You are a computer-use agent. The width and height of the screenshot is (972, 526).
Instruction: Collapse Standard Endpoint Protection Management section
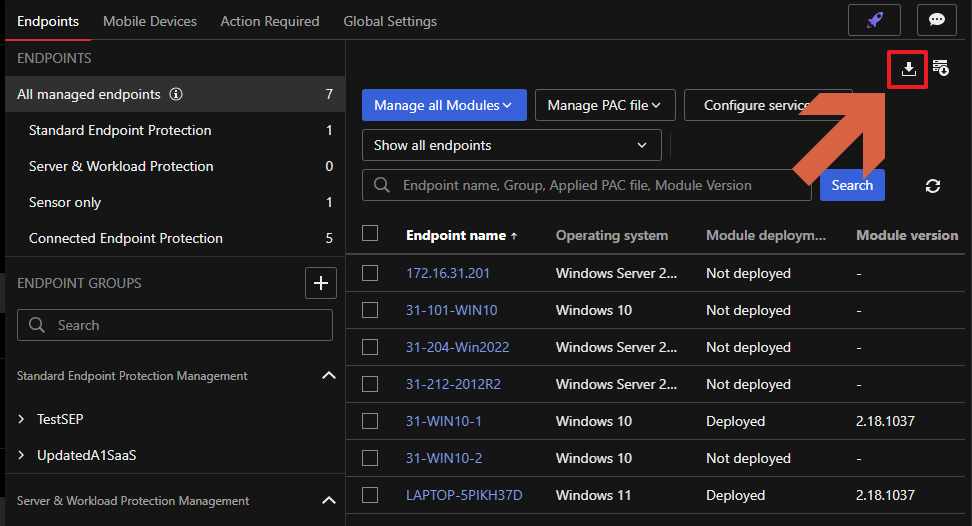click(x=328, y=376)
